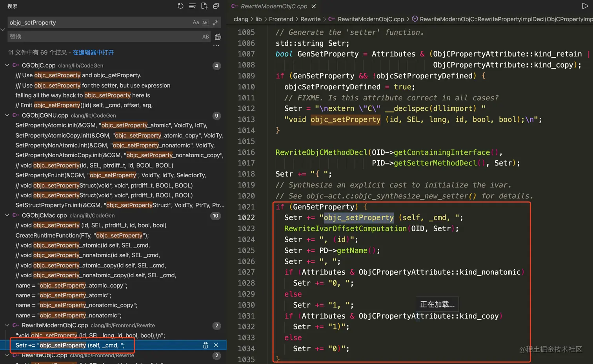Click the Run play icon in editor toolbar
Screen dimensions: 593x364
(585, 6)
